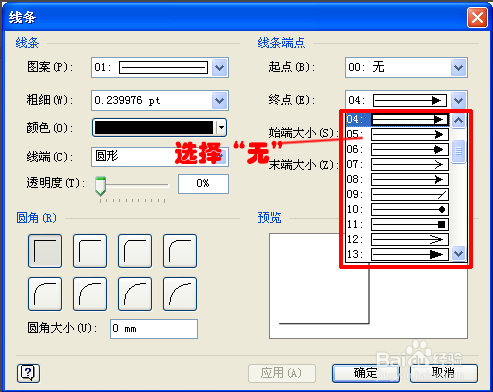493x392 pixels.
Task: Click the black color swatch
Action: pos(154,128)
